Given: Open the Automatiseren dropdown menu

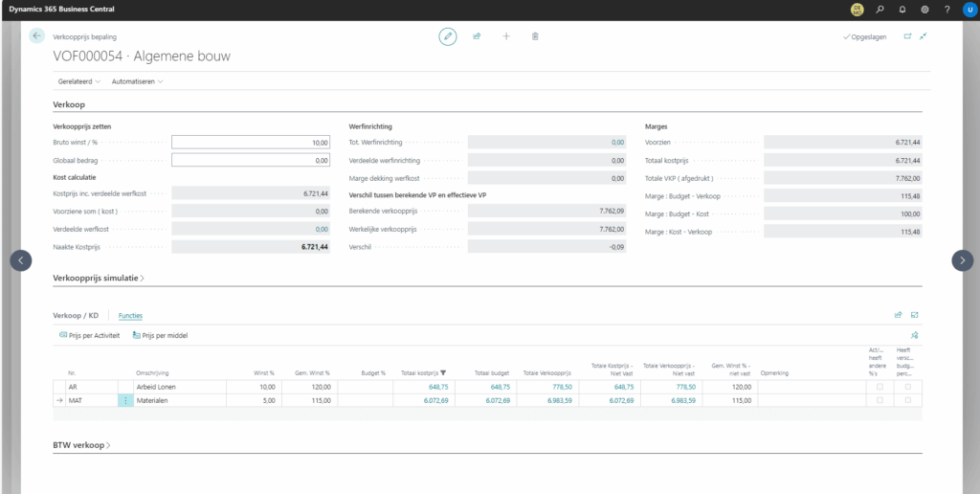Looking at the screenshot, I should 137,81.
